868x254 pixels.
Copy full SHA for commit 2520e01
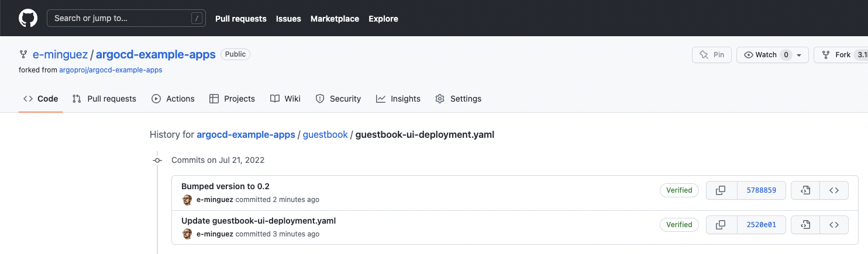click(721, 225)
